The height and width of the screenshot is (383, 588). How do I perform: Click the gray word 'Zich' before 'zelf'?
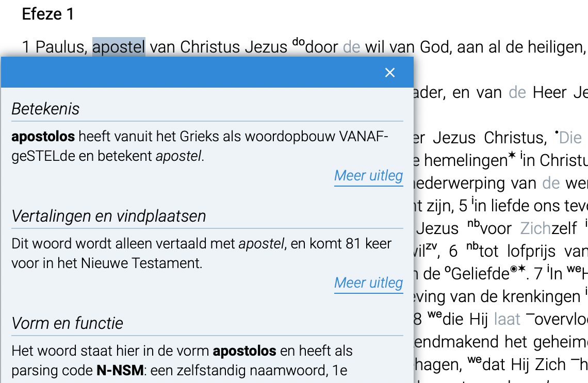click(535, 228)
